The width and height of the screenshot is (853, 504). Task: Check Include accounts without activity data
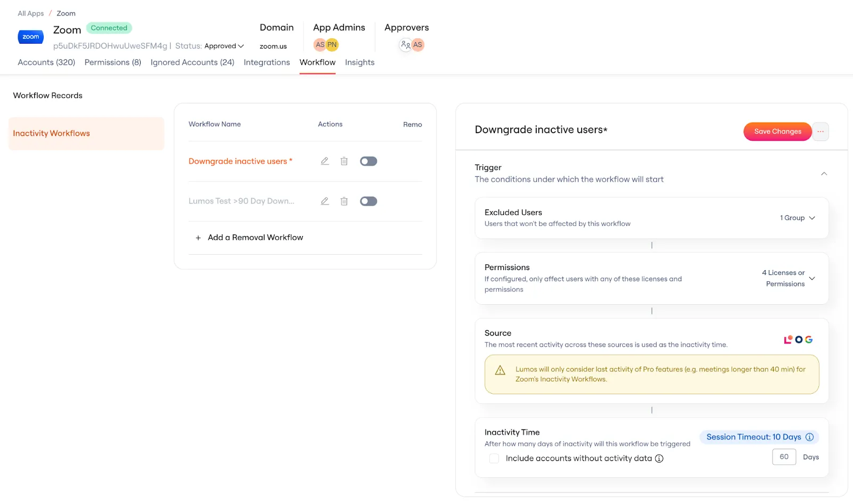click(494, 458)
